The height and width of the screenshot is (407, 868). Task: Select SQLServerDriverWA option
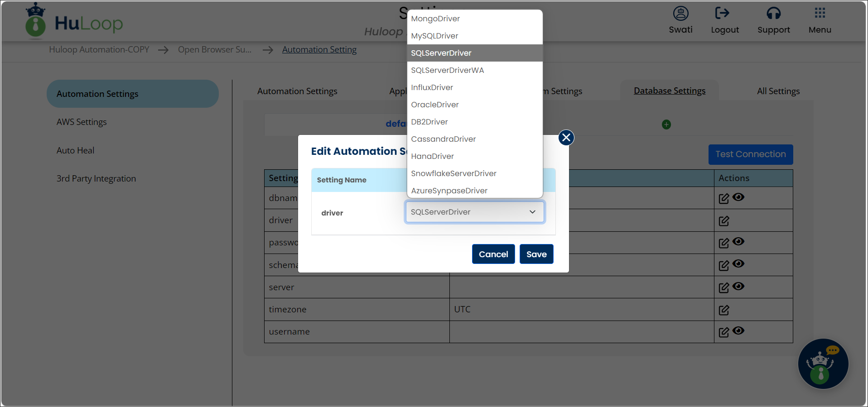tap(475, 70)
